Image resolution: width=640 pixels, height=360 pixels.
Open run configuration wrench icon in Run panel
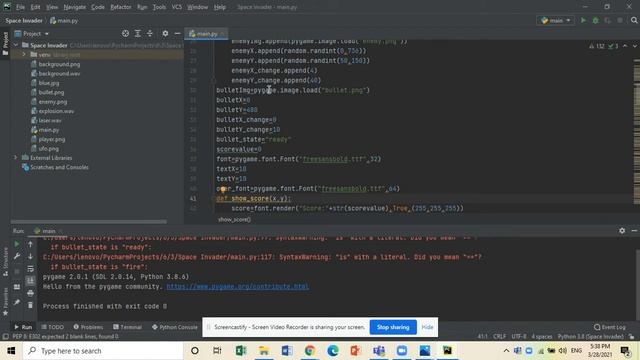(17, 256)
